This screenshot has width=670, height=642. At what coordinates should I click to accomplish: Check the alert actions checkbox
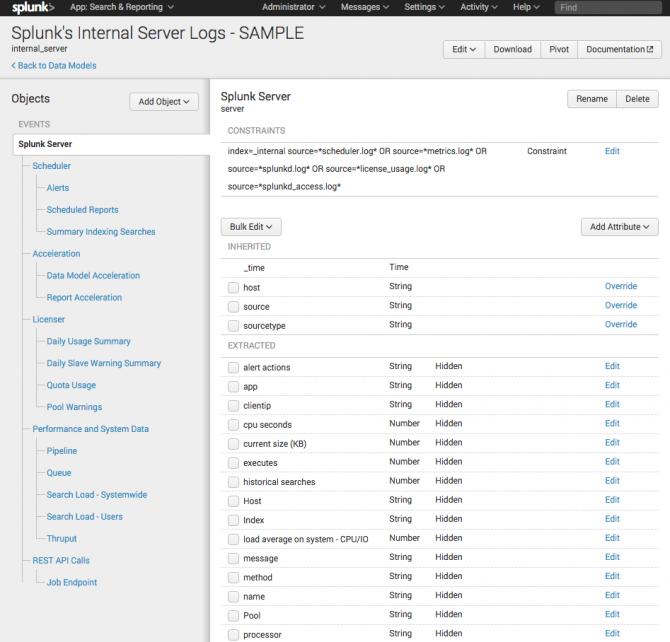pyautogui.click(x=233, y=368)
